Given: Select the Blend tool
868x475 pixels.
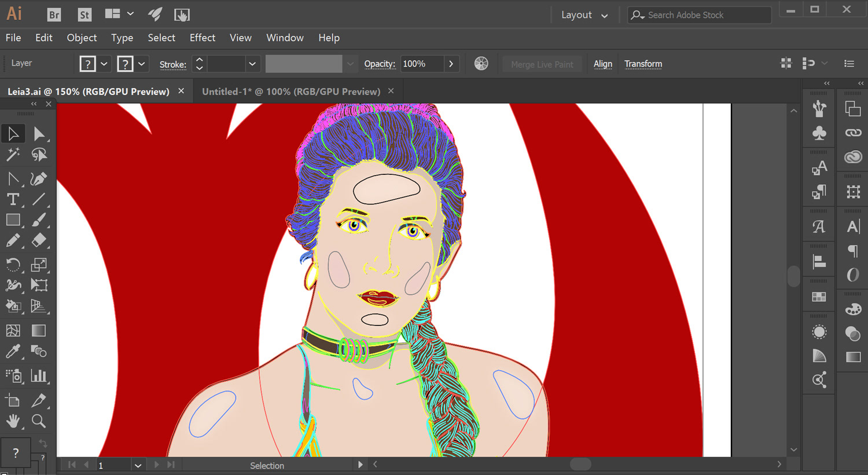Looking at the screenshot, I should pyautogui.click(x=39, y=351).
